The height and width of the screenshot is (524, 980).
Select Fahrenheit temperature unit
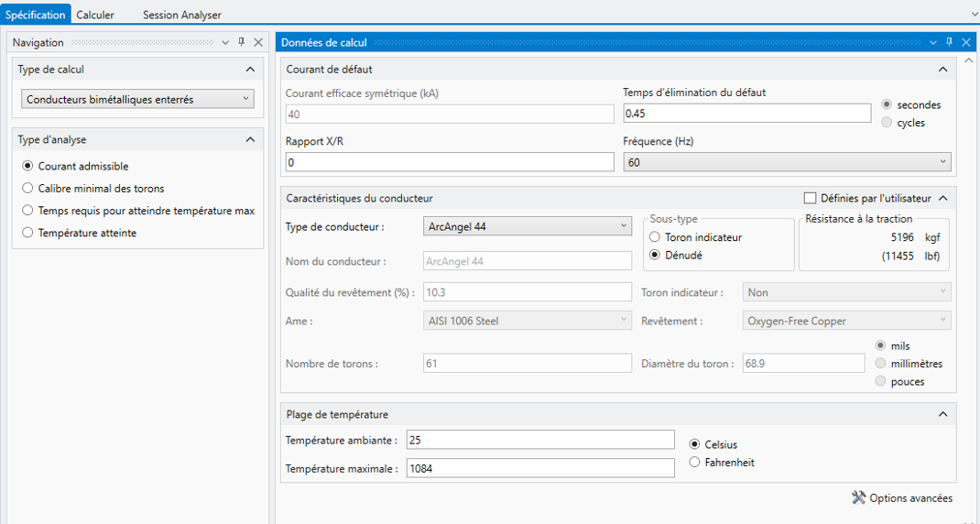coord(693,463)
